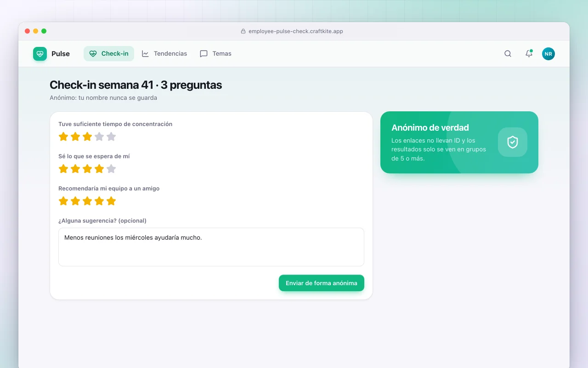The width and height of the screenshot is (588, 368).
Task: Rate concentración question with four stars
Action: [x=99, y=137]
